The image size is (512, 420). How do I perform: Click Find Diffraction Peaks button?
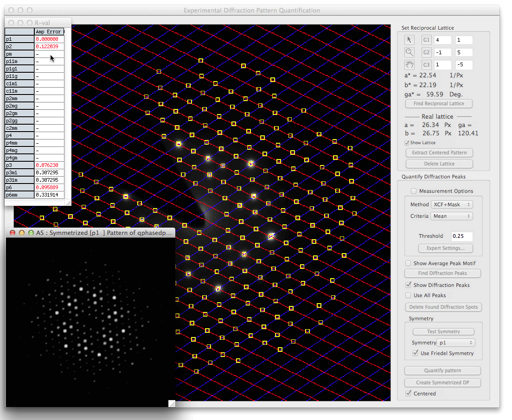click(x=442, y=273)
